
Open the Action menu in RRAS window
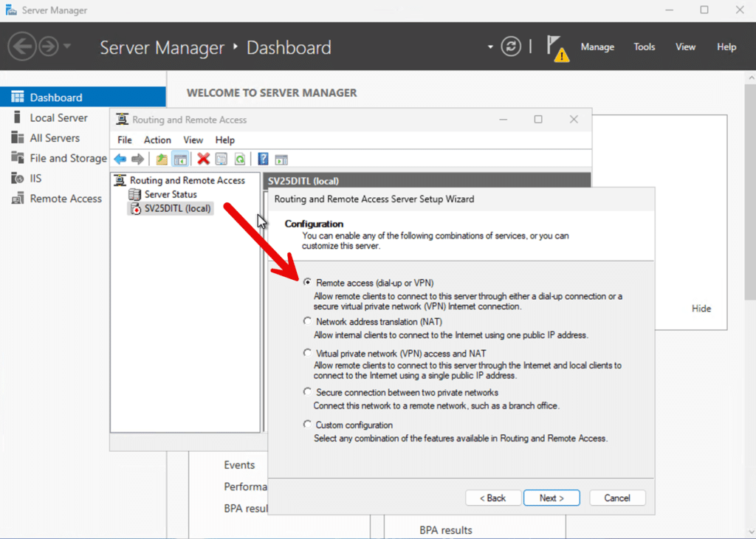pyautogui.click(x=157, y=140)
